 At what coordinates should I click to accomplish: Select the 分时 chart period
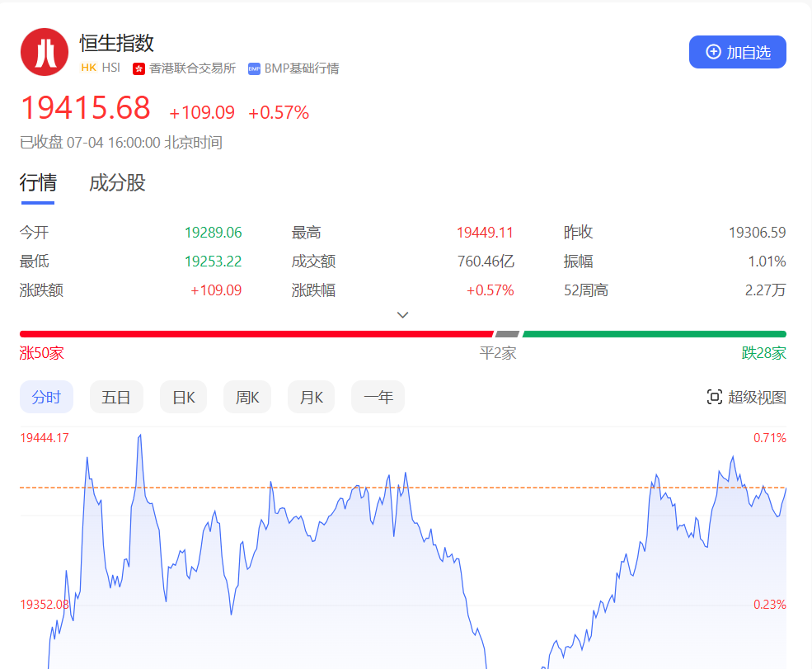pyautogui.click(x=47, y=398)
